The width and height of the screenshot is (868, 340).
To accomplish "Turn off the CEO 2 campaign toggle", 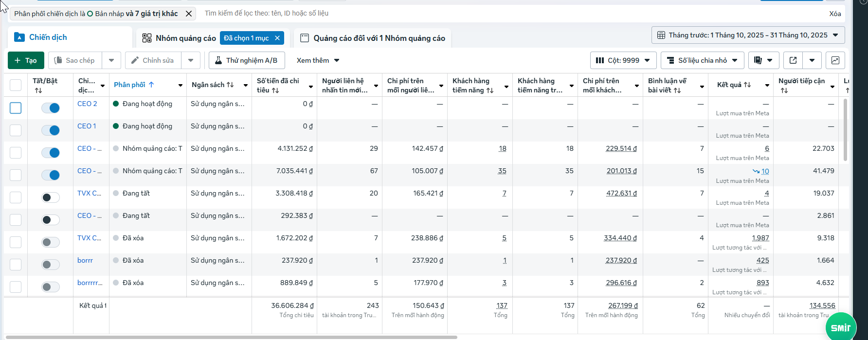I will coord(51,108).
